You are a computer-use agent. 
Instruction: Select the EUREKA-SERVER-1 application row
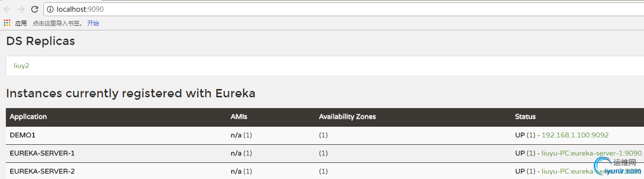(x=325, y=154)
